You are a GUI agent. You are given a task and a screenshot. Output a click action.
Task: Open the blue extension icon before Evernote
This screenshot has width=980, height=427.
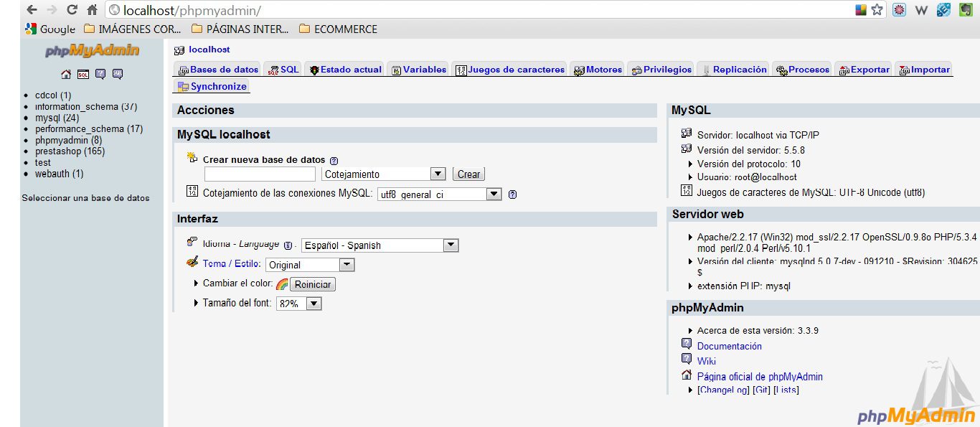point(944,10)
